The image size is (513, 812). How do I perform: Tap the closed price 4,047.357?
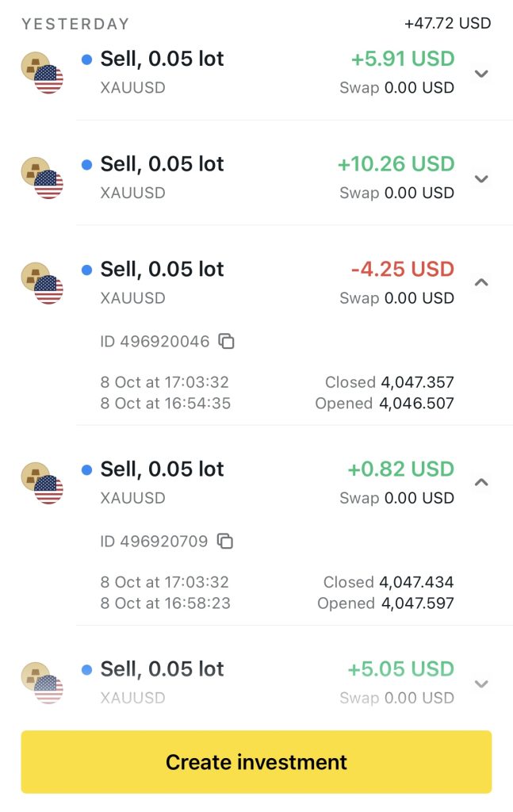click(x=417, y=382)
